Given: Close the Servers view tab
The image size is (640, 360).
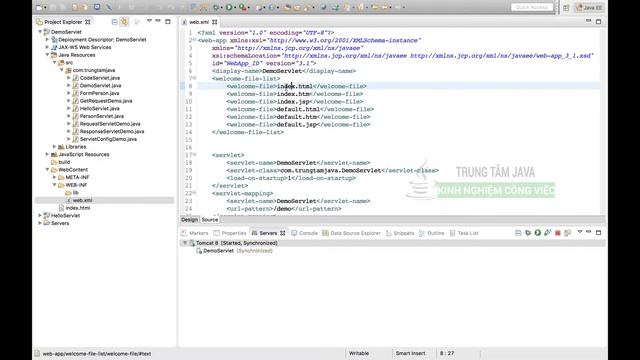Looking at the screenshot, I should [282, 233].
